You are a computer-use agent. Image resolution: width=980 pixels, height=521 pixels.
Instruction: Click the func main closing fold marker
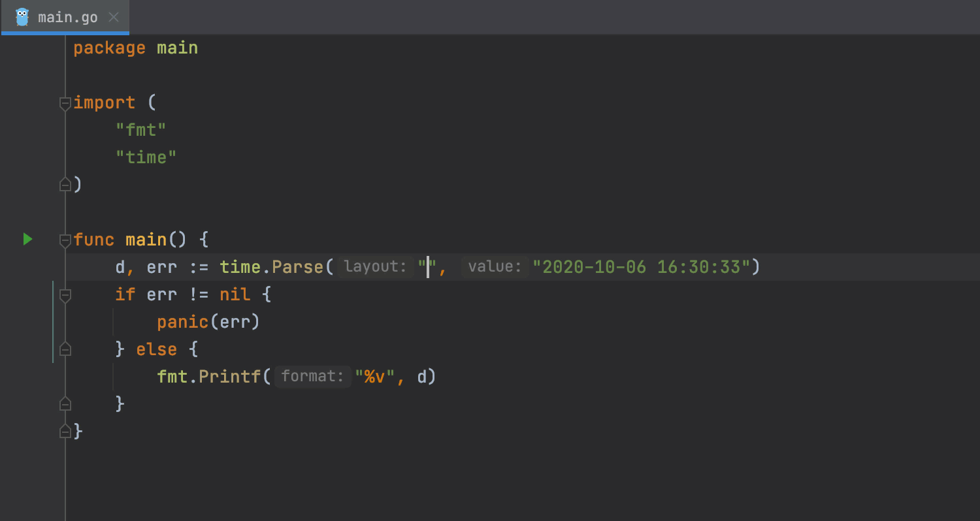[x=65, y=431]
